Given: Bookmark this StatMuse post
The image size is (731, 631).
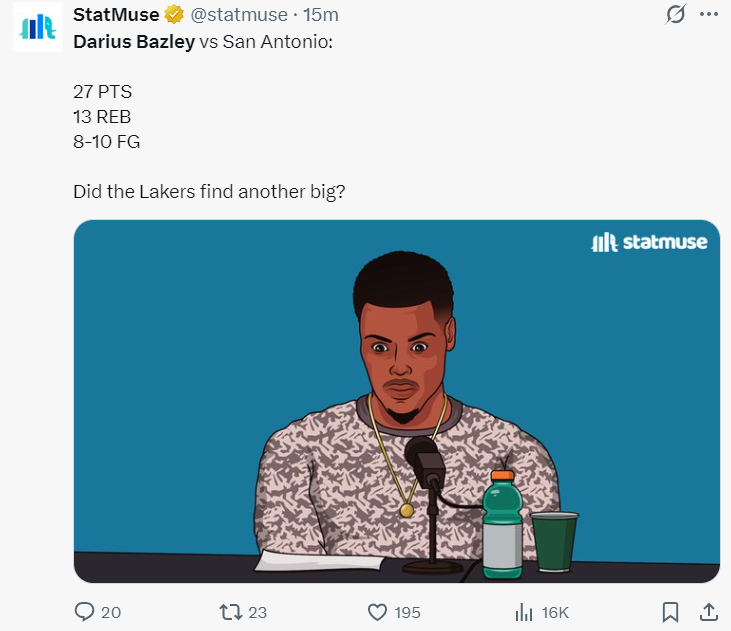Looking at the screenshot, I should tap(670, 612).
